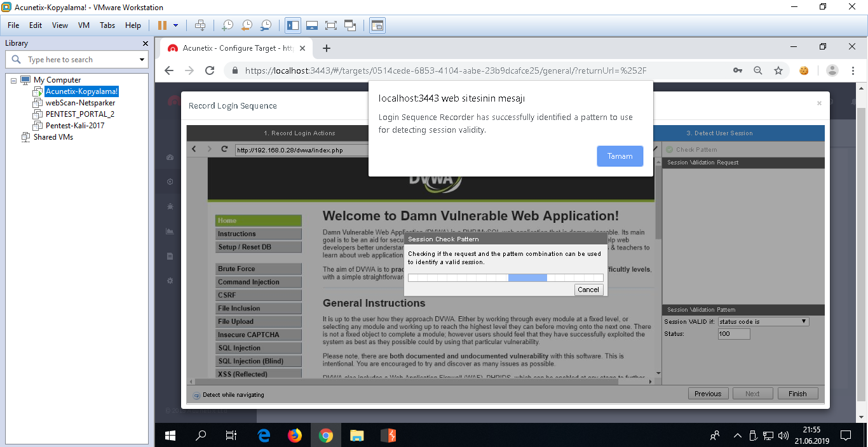
Task: Click the send Ctrl+Alt+Del toolbar icon
Action: point(200,25)
